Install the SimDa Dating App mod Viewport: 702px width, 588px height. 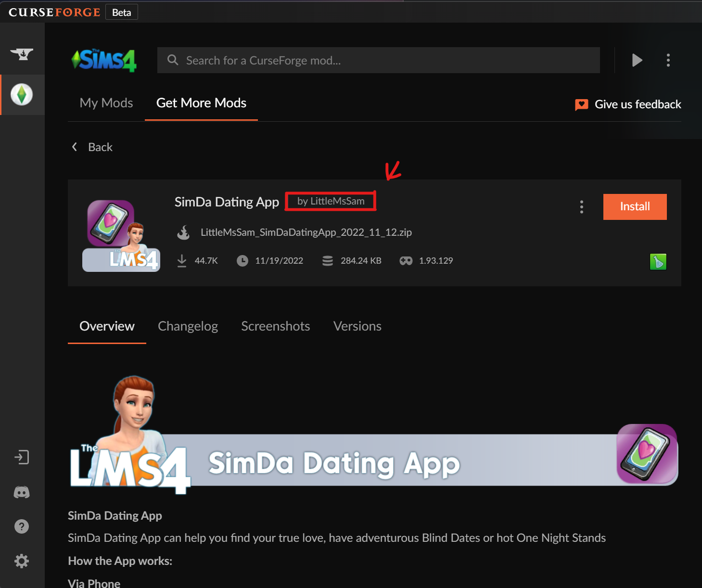(635, 207)
